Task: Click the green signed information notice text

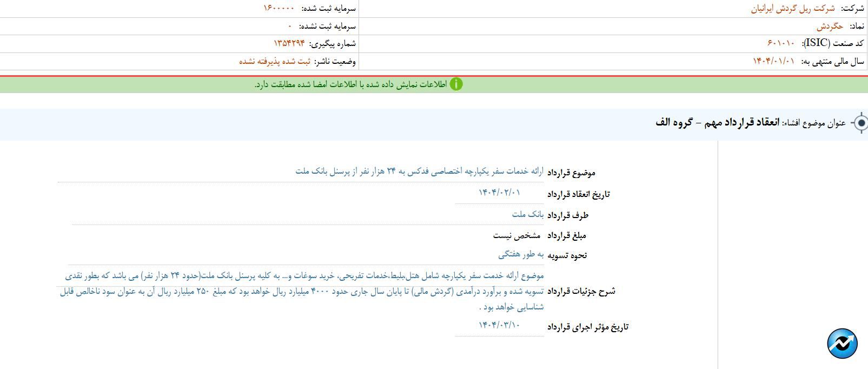Action: tap(350, 84)
